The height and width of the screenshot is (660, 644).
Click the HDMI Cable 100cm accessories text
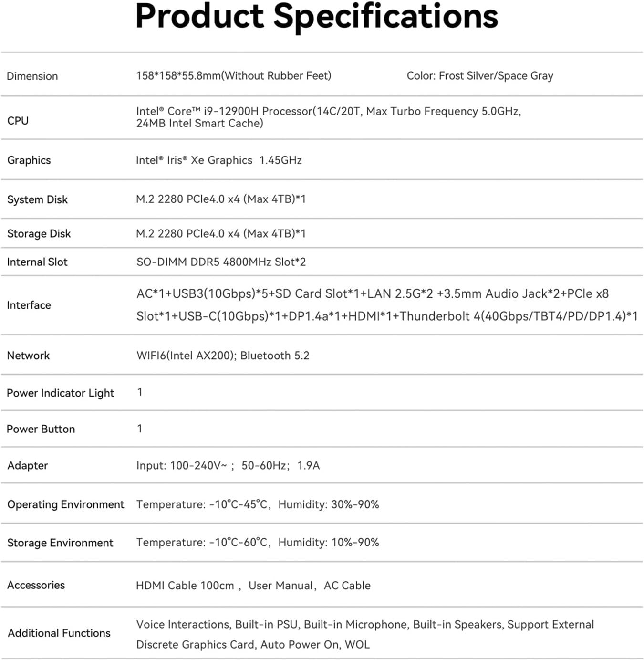click(185, 586)
